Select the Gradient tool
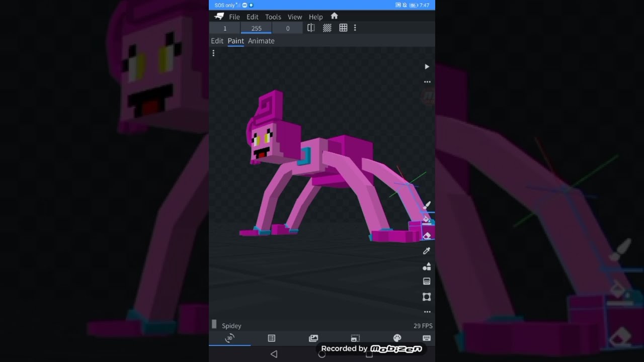 pyautogui.click(x=427, y=281)
